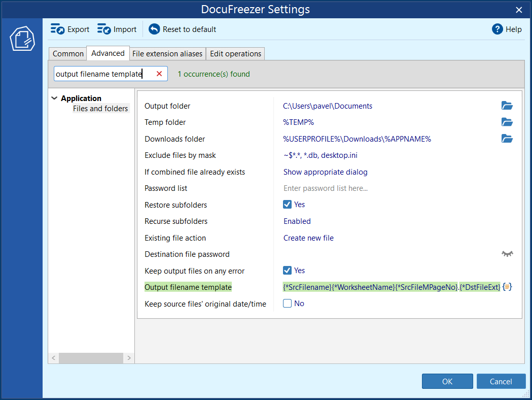Select Files and folders in the sidebar
Image resolution: width=532 pixels, height=400 pixels.
coord(100,108)
